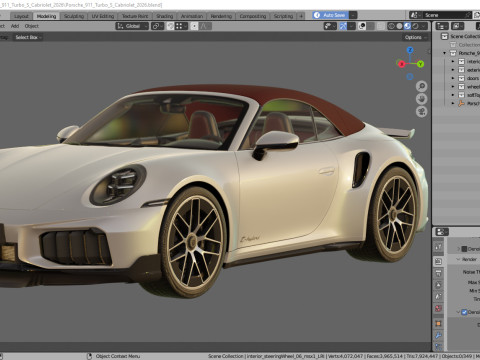
Task: Click the Z axis on navigation gizmo
Action: pyautogui.click(x=410, y=50)
